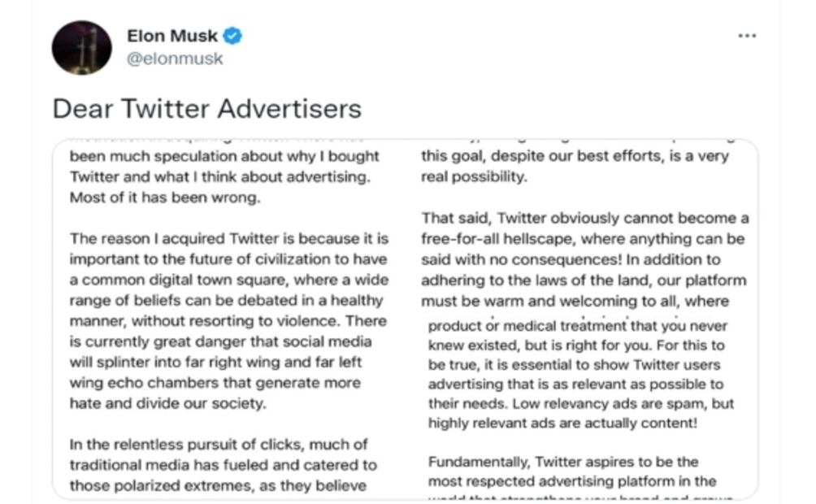
Task: Click the blue verified checkmark badge
Action: pos(232,36)
